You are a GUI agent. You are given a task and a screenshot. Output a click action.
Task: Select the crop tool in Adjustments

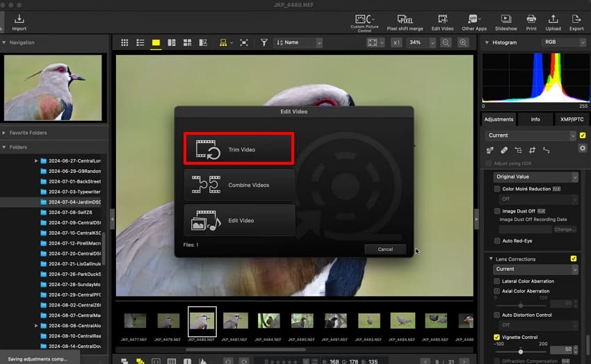point(532,150)
